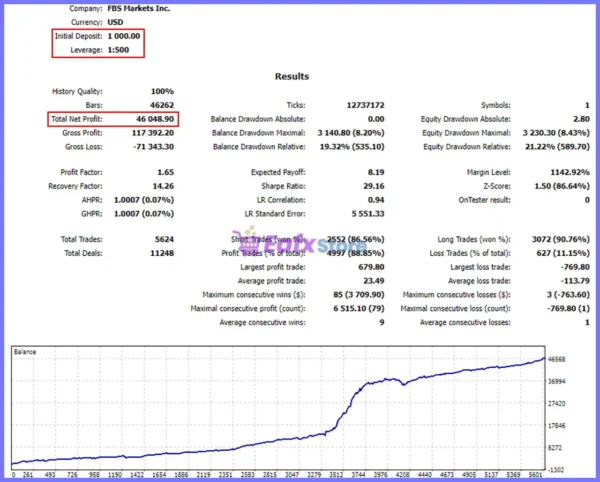The width and height of the screenshot is (600, 482).
Task: Select the Average profit trade value 23.49
Action: coord(373,280)
